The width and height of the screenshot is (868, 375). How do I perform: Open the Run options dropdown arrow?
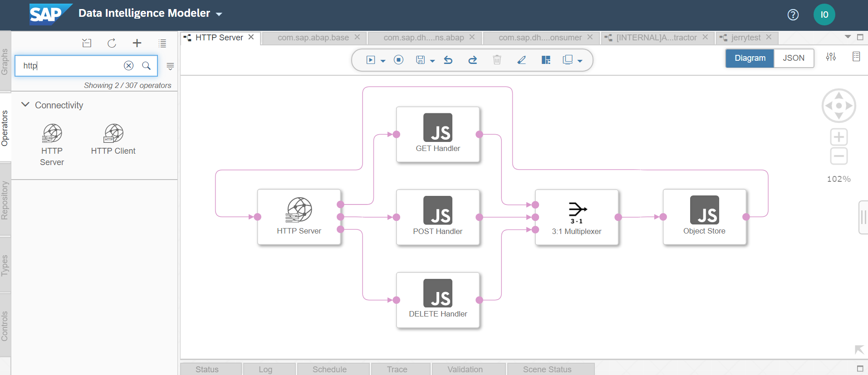tap(383, 61)
